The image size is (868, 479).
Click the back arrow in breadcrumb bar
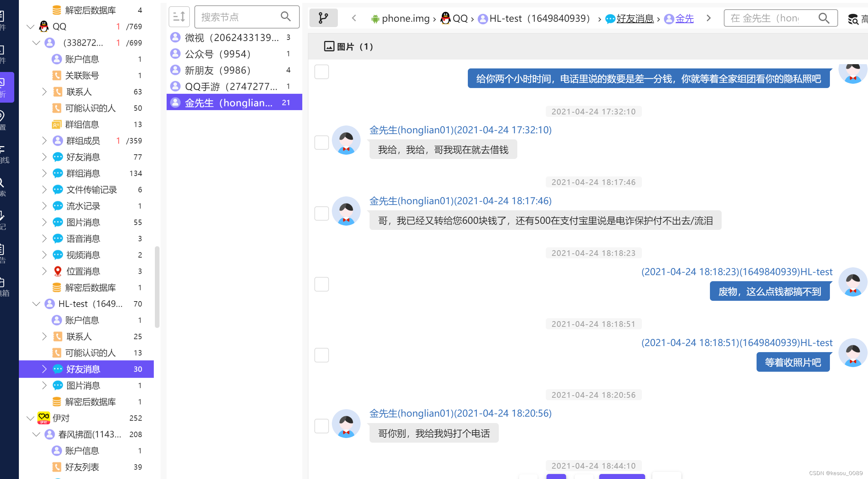354,18
